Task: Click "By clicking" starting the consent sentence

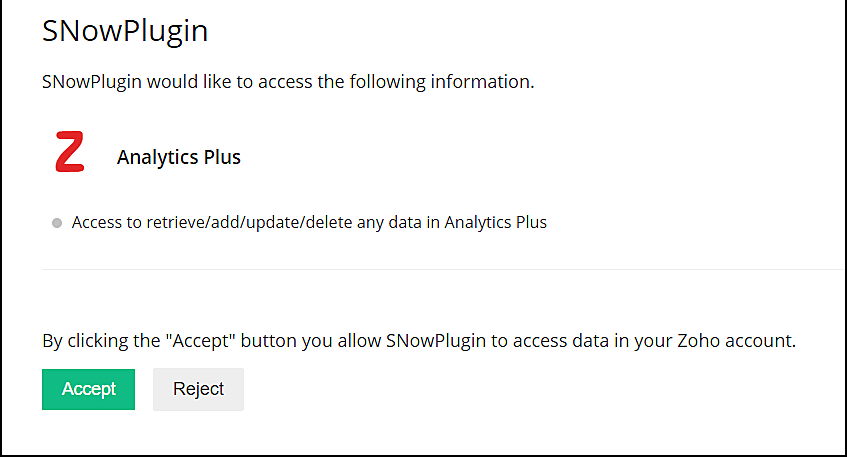Action: tap(84, 341)
